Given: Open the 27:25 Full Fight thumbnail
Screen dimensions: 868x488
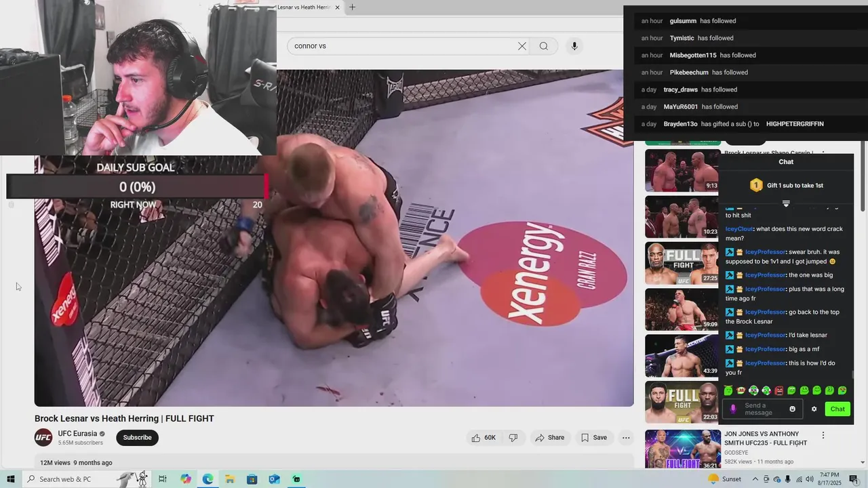Looking at the screenshot, I should tap(682, 263).
